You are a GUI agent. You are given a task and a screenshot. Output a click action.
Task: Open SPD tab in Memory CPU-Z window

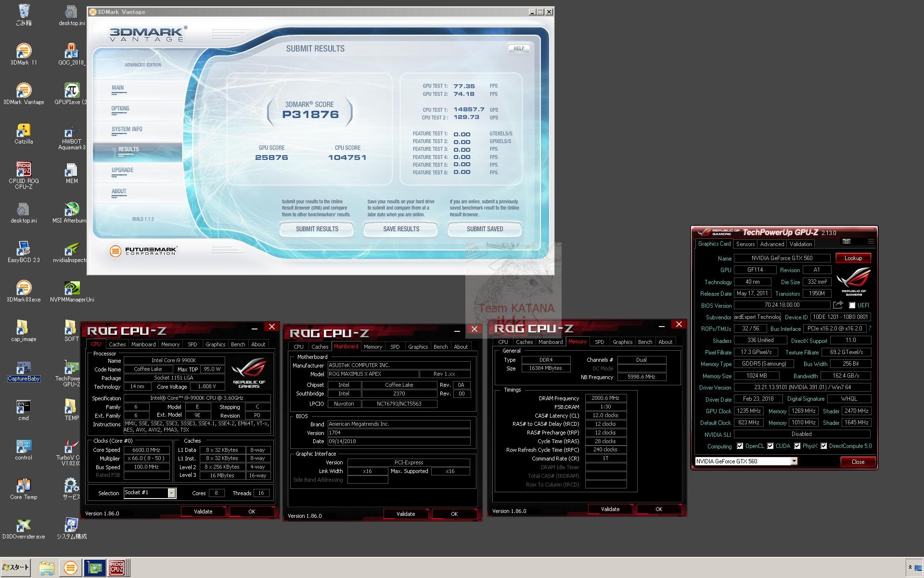click(x=599, y=342)
